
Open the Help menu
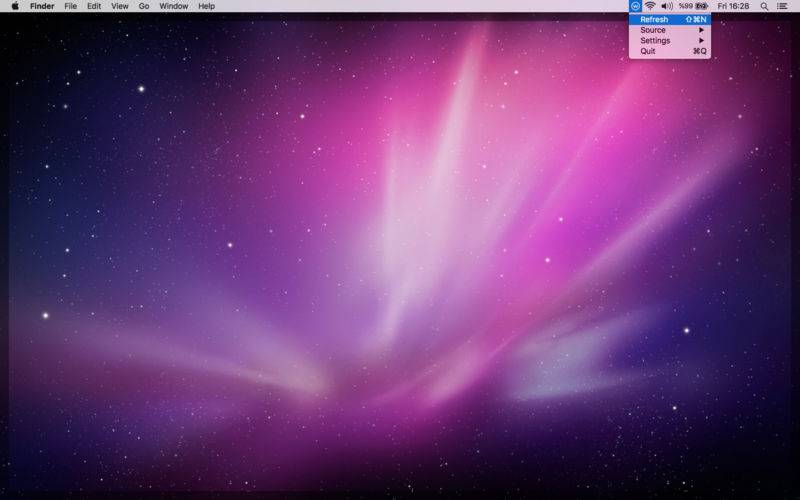pos(206,6)
